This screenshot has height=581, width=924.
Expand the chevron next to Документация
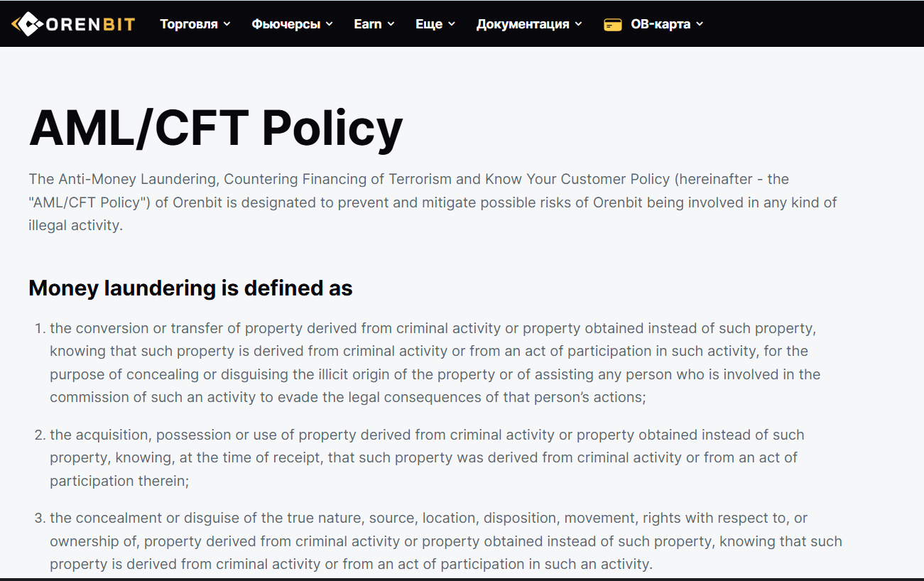click(578, 24)
